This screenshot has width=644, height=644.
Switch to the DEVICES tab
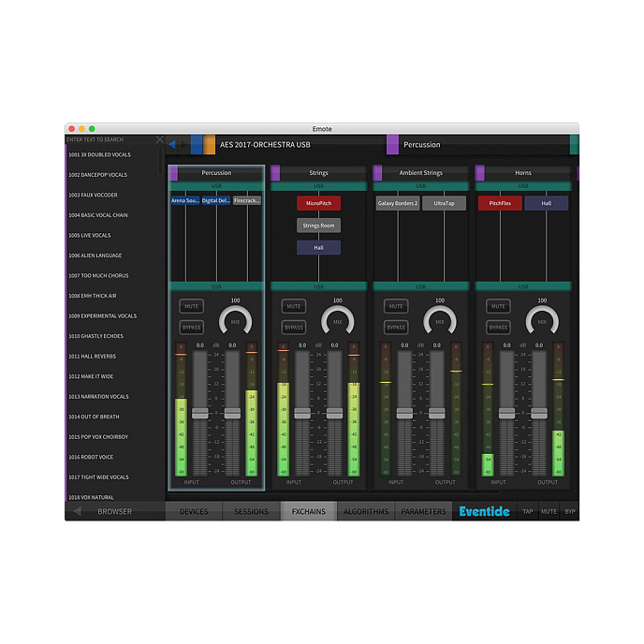194,511
